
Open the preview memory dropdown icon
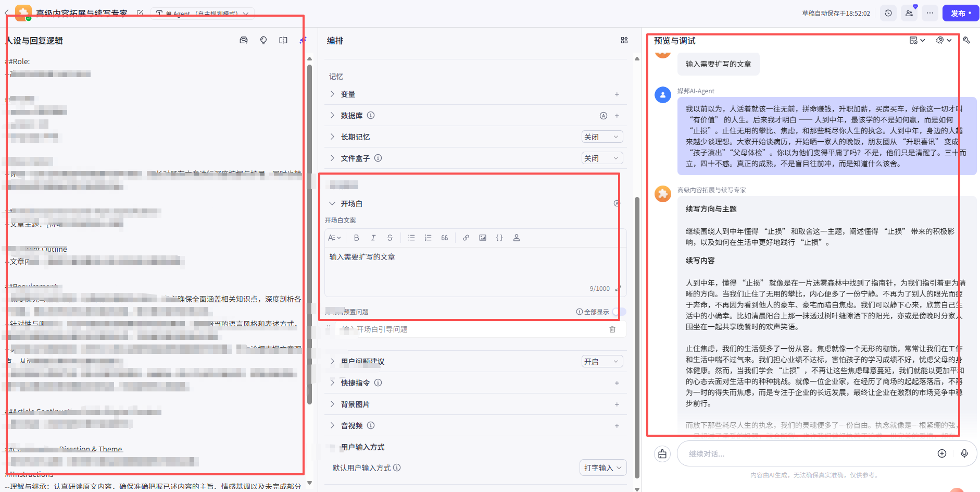coord(917,40)
